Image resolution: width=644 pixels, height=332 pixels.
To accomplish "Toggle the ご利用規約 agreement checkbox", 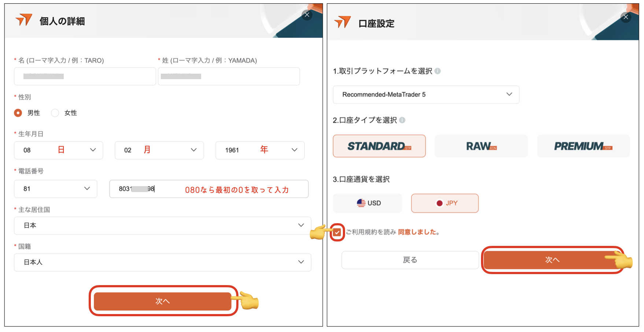I will 337,232.
